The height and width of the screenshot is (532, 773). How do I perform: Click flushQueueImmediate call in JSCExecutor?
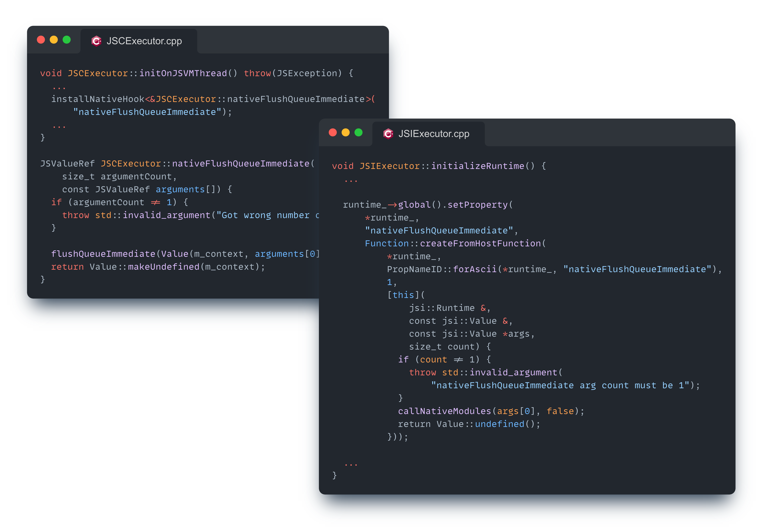click(103, 254)
